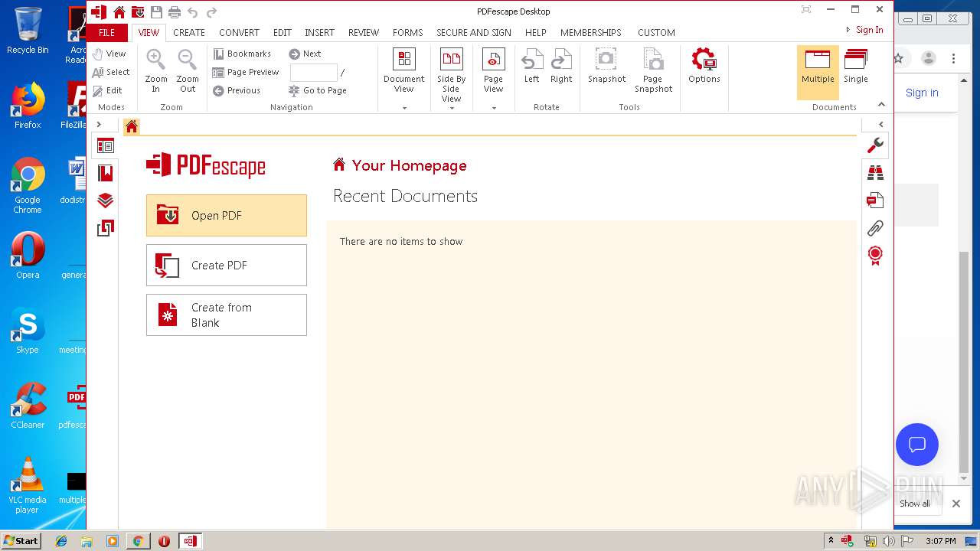
Task: Open the bookmarks sidebar panel icon
Action: coord(106,173)
